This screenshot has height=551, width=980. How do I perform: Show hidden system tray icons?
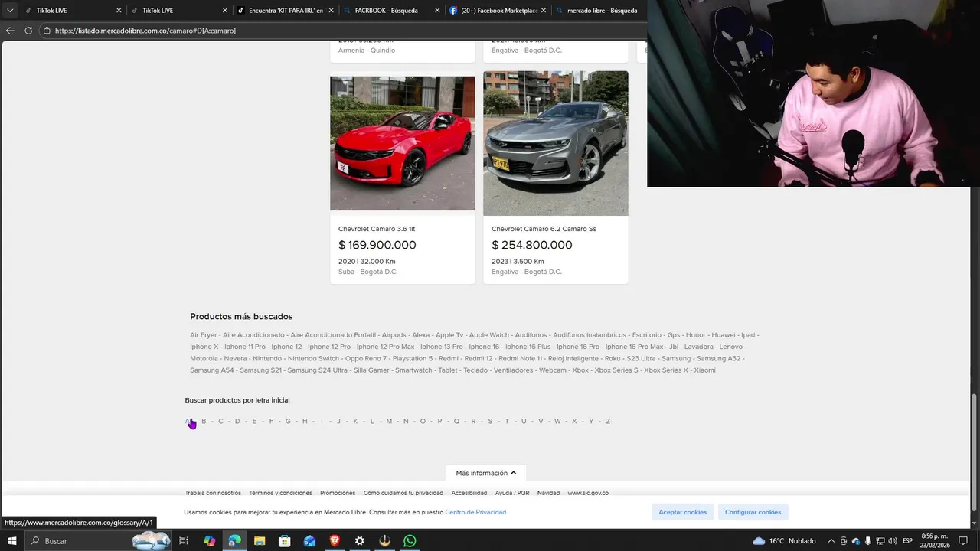pos(831,541)
